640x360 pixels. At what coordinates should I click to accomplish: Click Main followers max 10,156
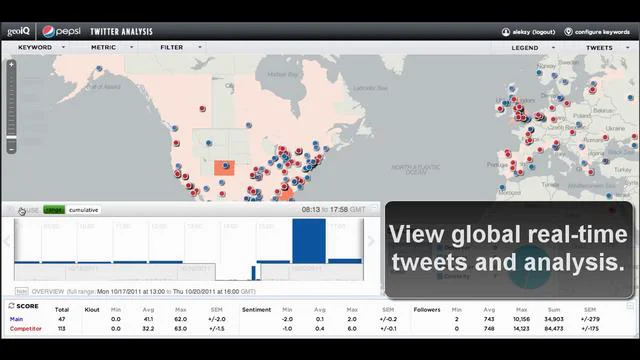[x=522, y=319]
